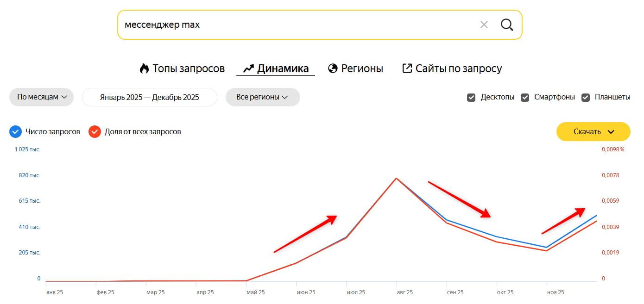The width and height of the screenshot is (644, 304).
Task: Click the flame icon for top queries
Action: (x=144, y=68)
